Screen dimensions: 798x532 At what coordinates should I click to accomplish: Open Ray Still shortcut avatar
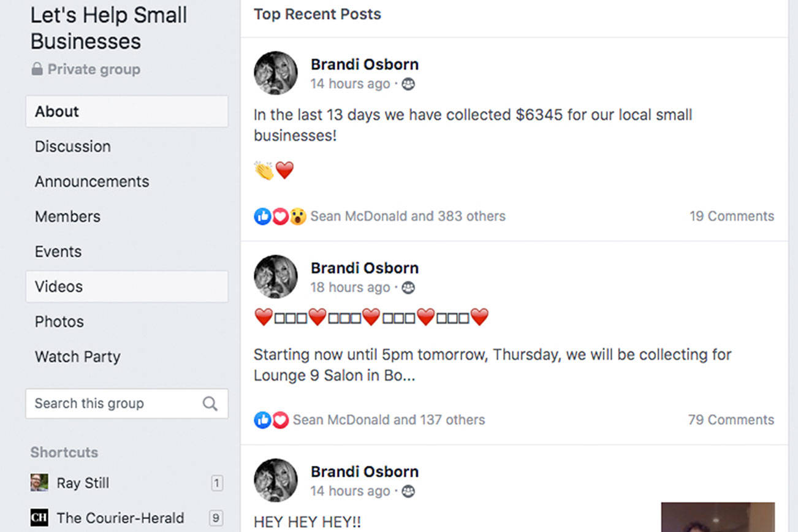coord(39,483)
